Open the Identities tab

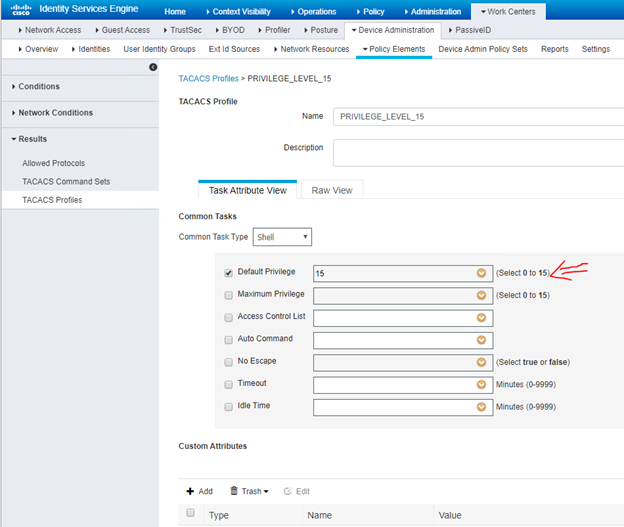pyautogui.click(x=91, y=49)
